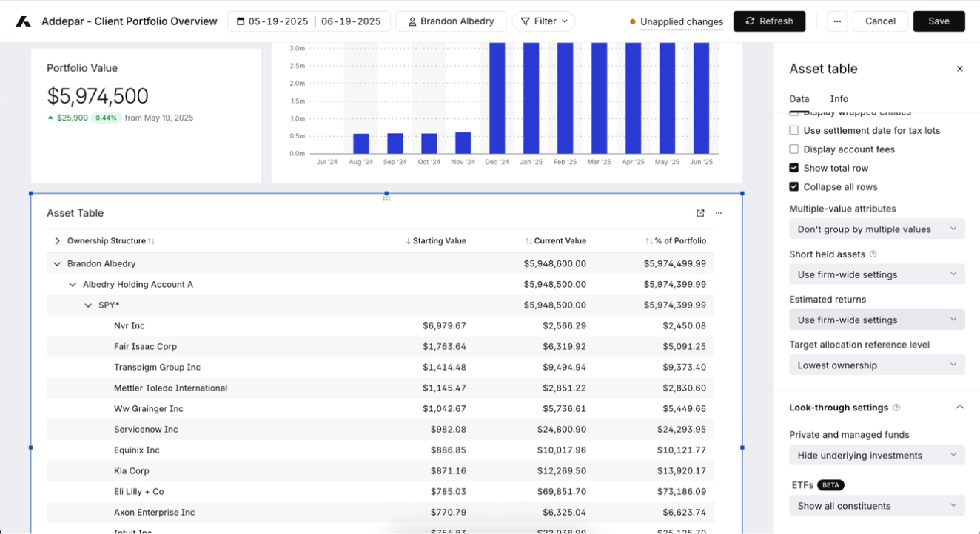Click the Look-through settings help icon
The width and height of the screenshot is (980, 534).
[x=896, y=408]
